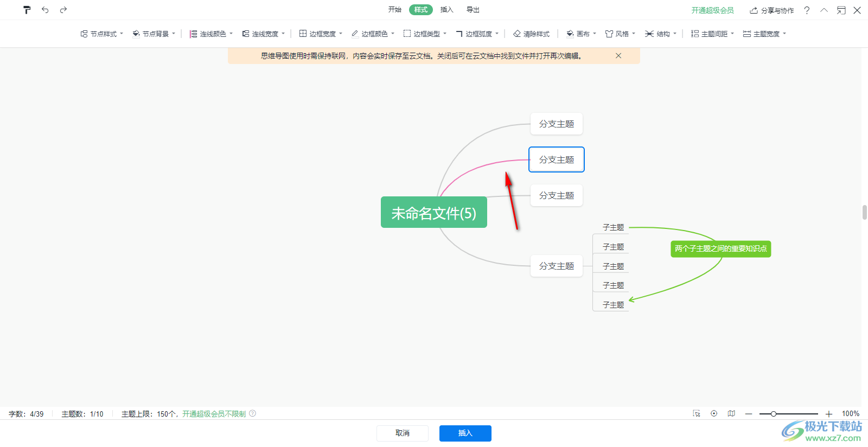
Task: Open the navigation map icon
Action: (x=731, y=413)
